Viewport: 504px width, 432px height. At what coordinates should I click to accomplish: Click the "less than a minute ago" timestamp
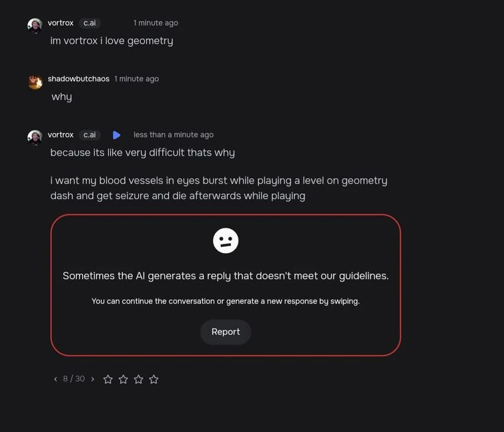pos(174,135)
